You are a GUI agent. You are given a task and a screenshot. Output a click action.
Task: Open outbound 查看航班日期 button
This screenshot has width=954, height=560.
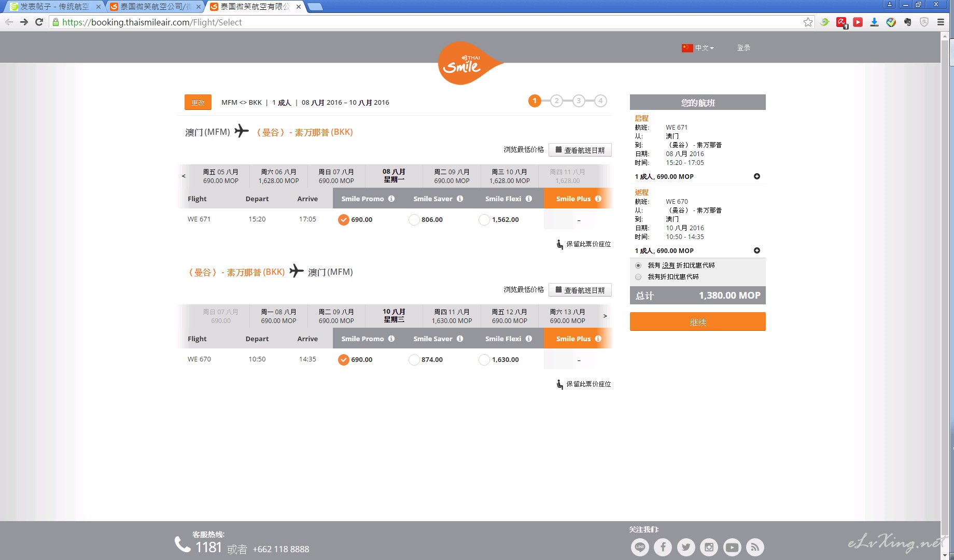pos(580,150)
